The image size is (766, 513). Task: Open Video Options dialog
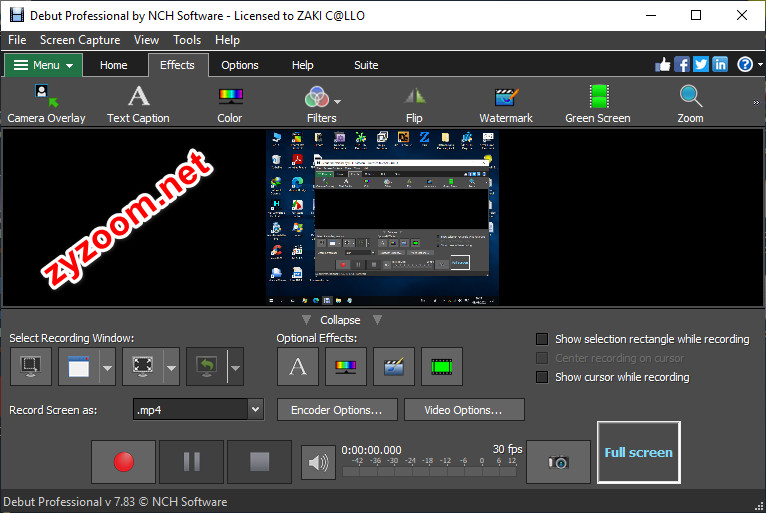[x=464, y=410]
